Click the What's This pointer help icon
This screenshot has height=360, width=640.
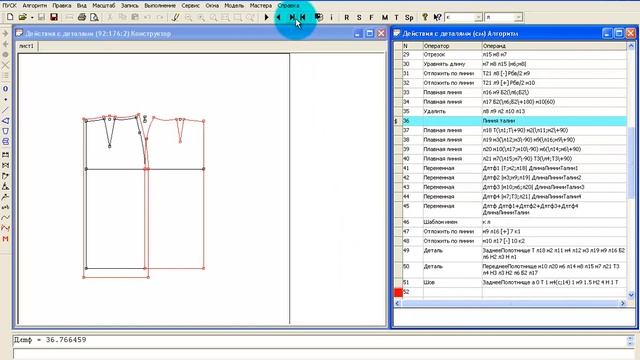tap(437, 17)
